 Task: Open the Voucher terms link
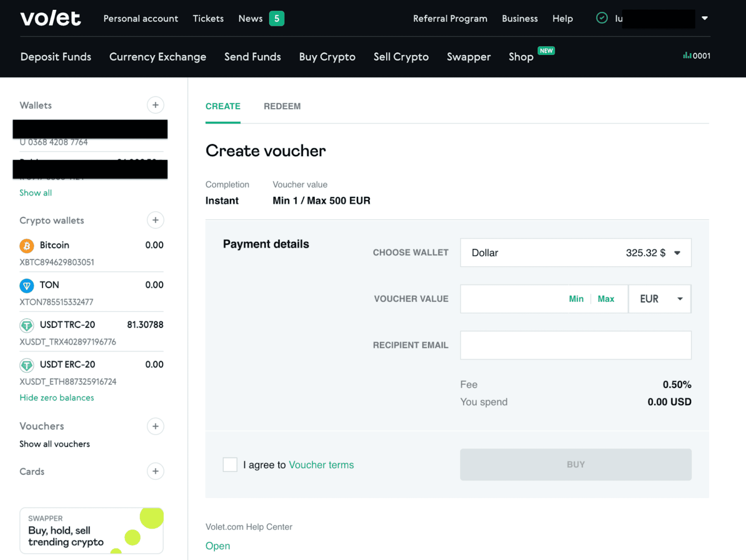[321, 465]
